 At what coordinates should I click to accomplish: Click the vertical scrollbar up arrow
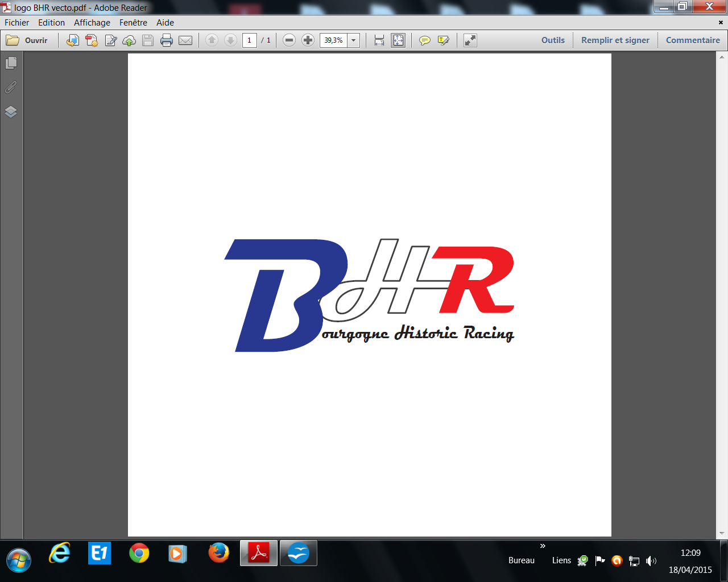click(722, 57)
